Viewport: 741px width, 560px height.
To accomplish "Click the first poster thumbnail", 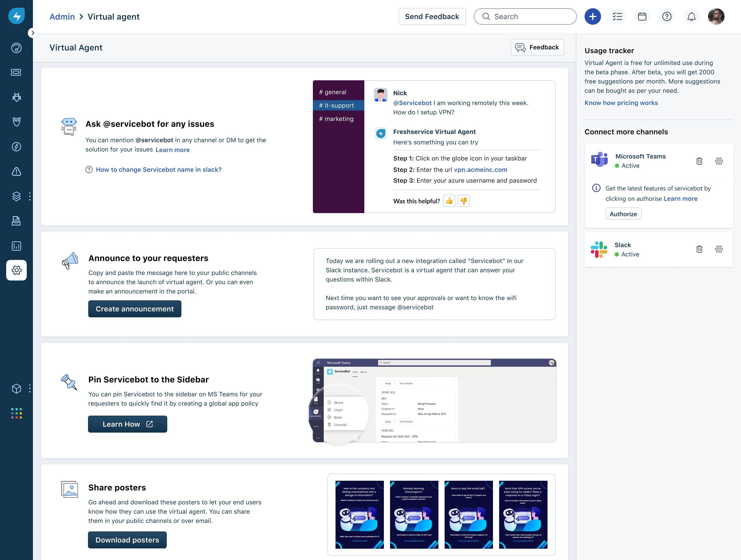I will (359, 514).
